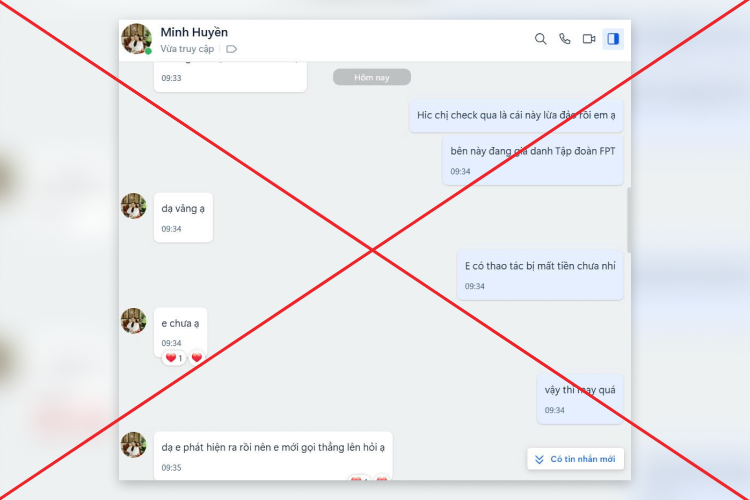Select message 'Hic chị check qua là cái này lừa đảo rồi em ạ'
Screen dimensions: 750x500
click(x=516, y=115)
